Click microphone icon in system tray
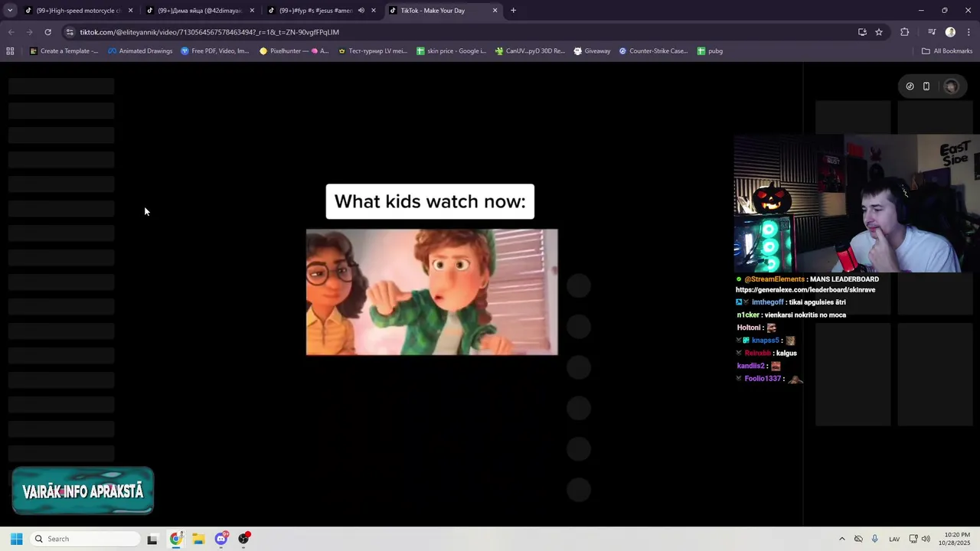Viewport: 980px width, 551px height. pyautogui.click(x=875, y=539)
